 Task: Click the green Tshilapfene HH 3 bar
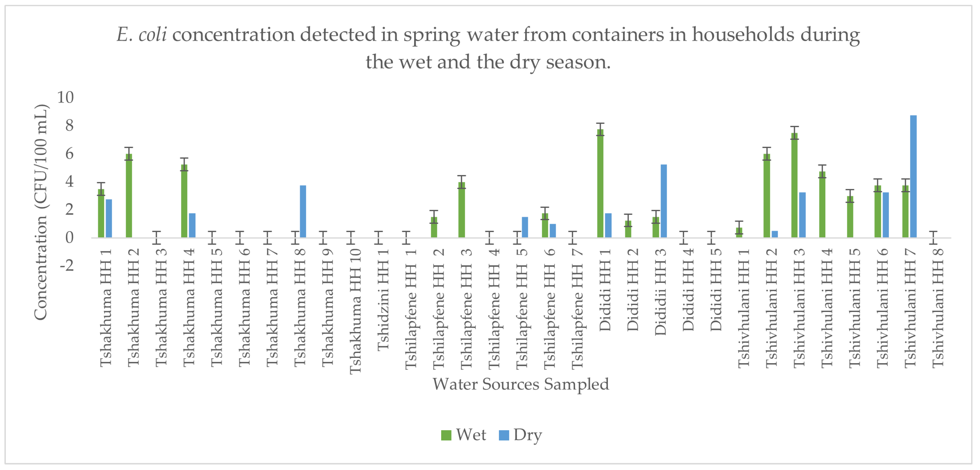point(461,210)
